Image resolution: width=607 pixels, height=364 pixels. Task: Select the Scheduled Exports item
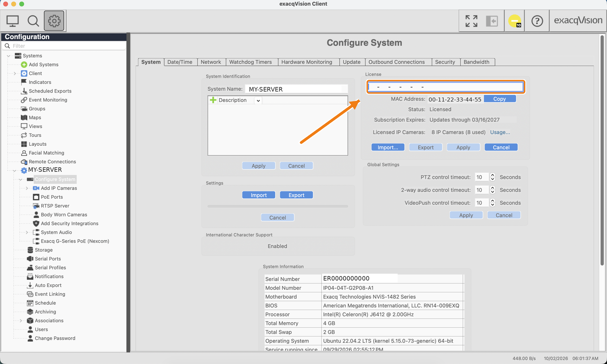point(50,91)
